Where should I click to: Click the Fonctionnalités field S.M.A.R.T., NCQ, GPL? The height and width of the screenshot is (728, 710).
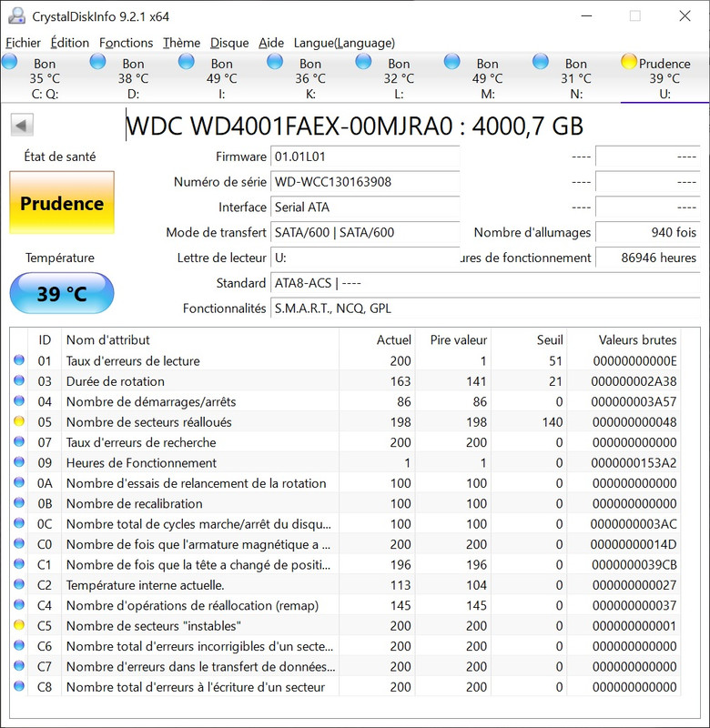tap(485, 308)
